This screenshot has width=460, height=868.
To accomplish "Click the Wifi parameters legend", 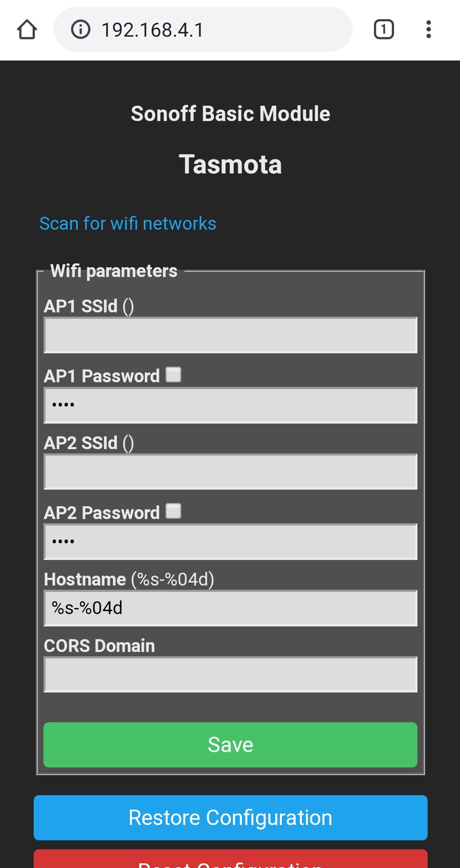I will (114, 271).
